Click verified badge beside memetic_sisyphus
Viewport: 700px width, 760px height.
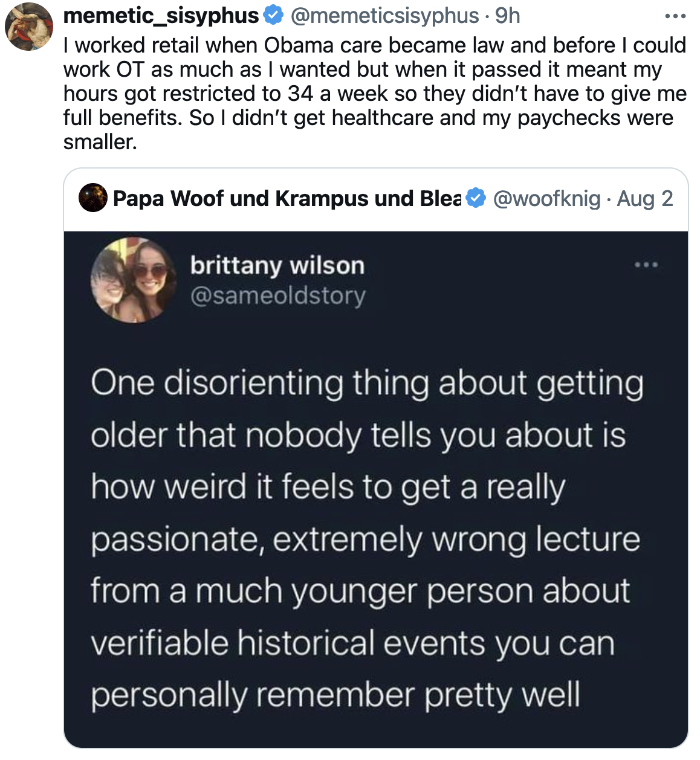pos(274,16)
